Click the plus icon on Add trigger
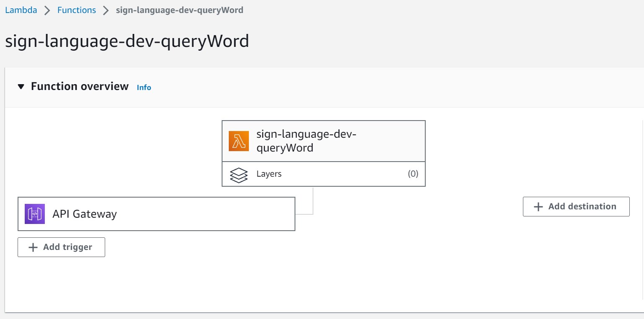This screenshot has height=319, width=644. pos(33,247)
